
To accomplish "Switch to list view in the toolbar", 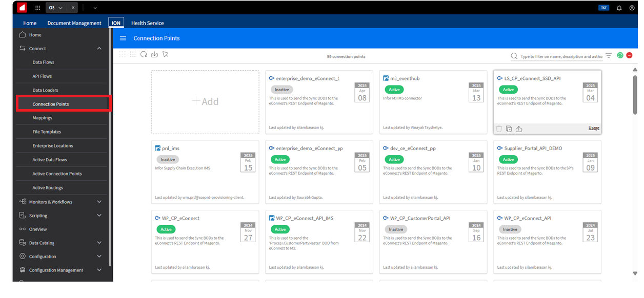I will point(133,55).
